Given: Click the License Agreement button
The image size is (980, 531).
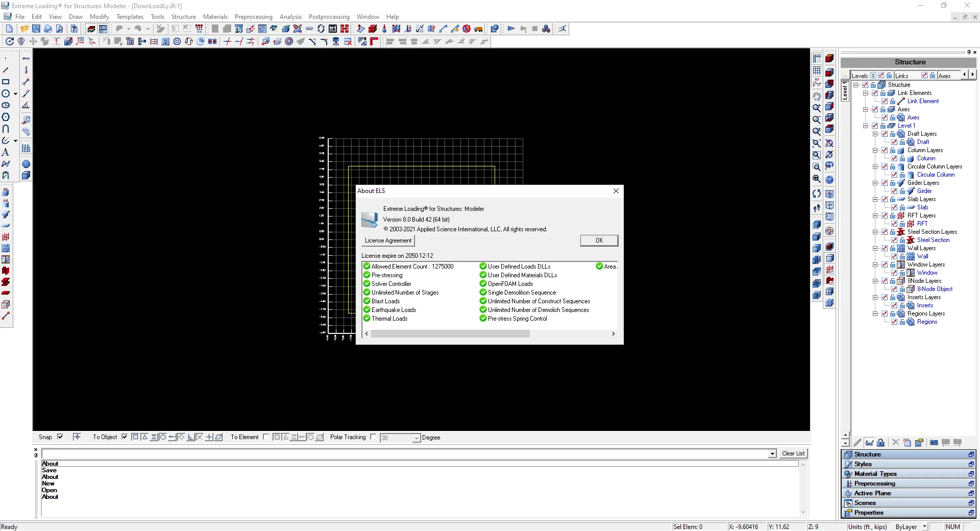Looking at the screenshot, I should [388, 240].
